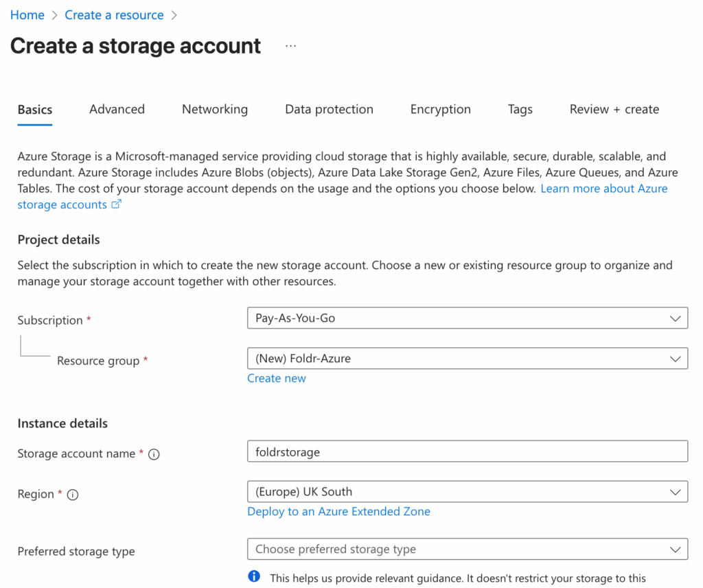Viewport: 703px width, 588px height.
Task: Switch to the Advanced tab
Action: click(117, 109)
